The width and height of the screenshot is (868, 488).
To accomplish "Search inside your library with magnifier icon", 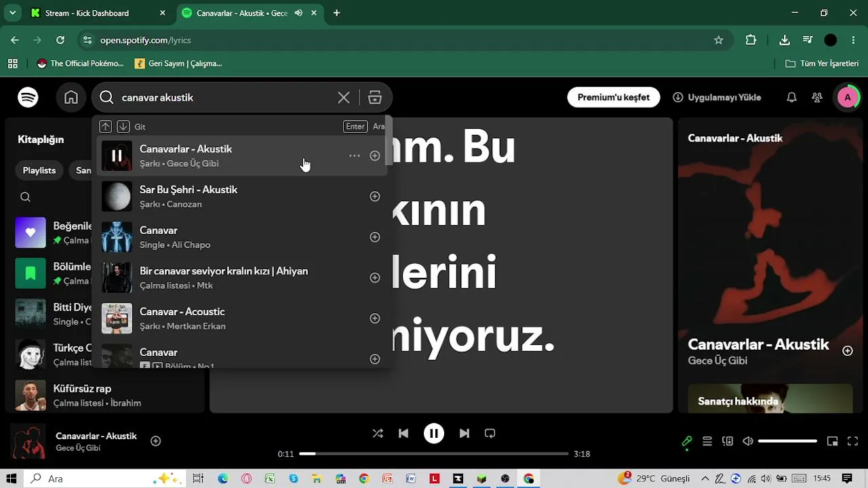I will pos(25,197).
